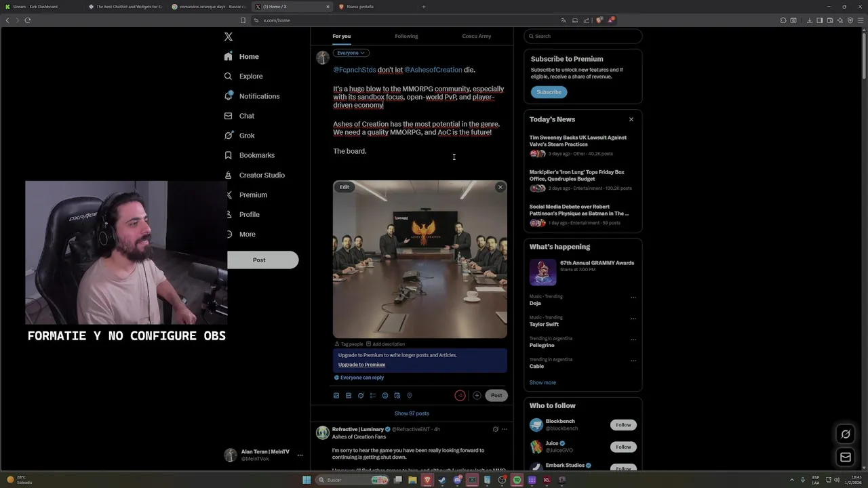The height and width of the screenshot is (488, 868).
Task: Add a poll with the poll icon
Action: click(x=373, y=396)
